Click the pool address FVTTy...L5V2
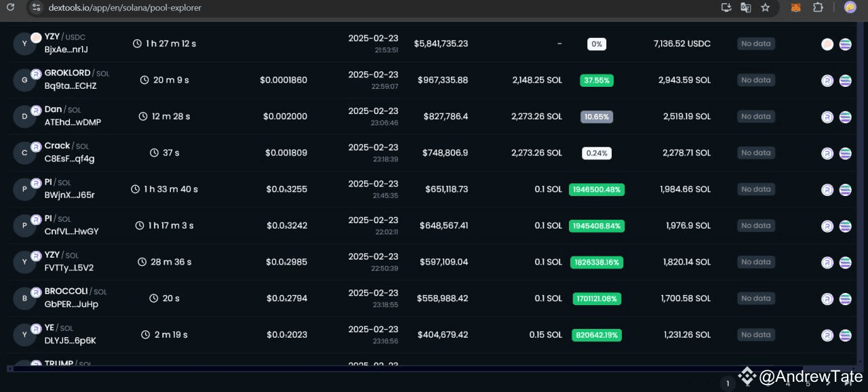 pyautogui.click(x=69, y=268)
